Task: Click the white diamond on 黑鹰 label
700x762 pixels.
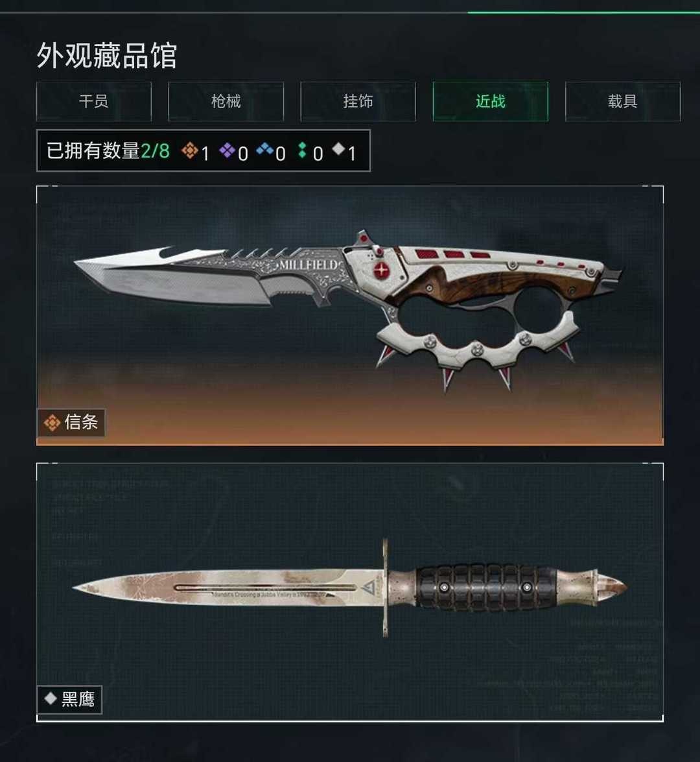Action: click(x=51, y=698)
